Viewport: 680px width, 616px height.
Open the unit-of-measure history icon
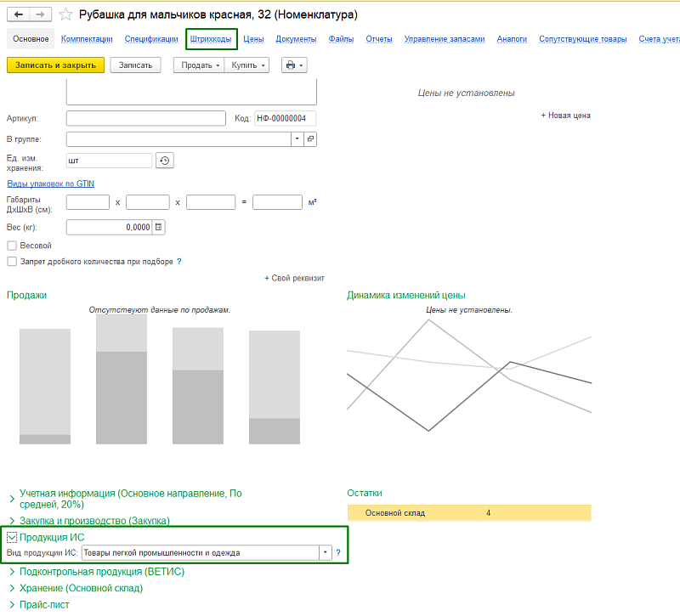coord(165,161)
